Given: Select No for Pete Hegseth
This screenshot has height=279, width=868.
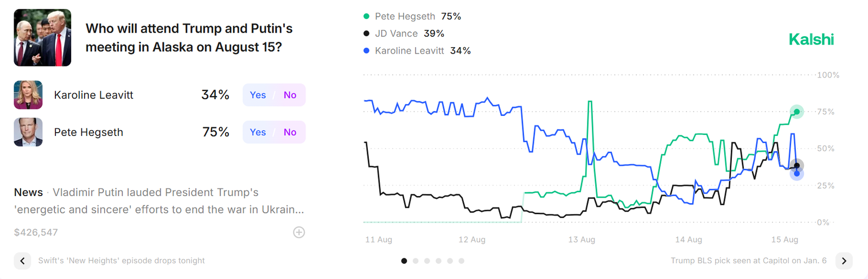Looking at the screenshot, I should (x=290, y=132).
